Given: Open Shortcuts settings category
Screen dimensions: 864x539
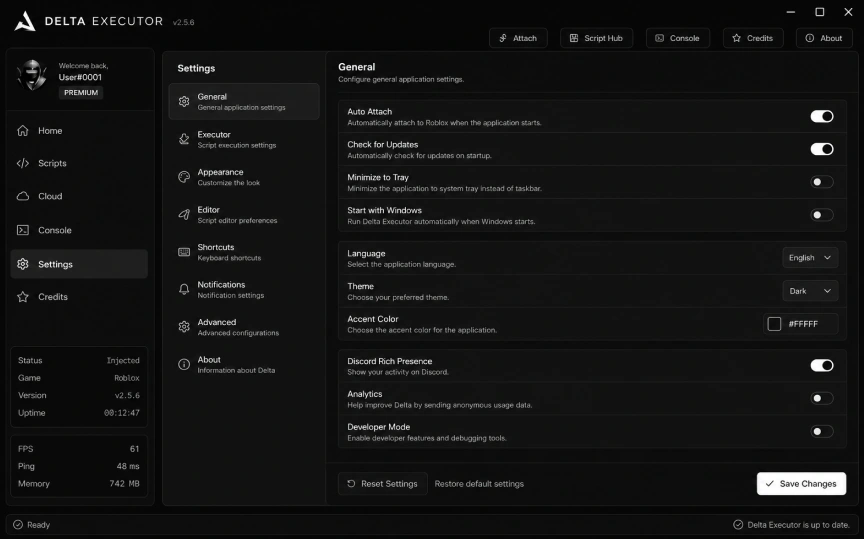Looking at the screenshot, I should (x=244, y=252).
